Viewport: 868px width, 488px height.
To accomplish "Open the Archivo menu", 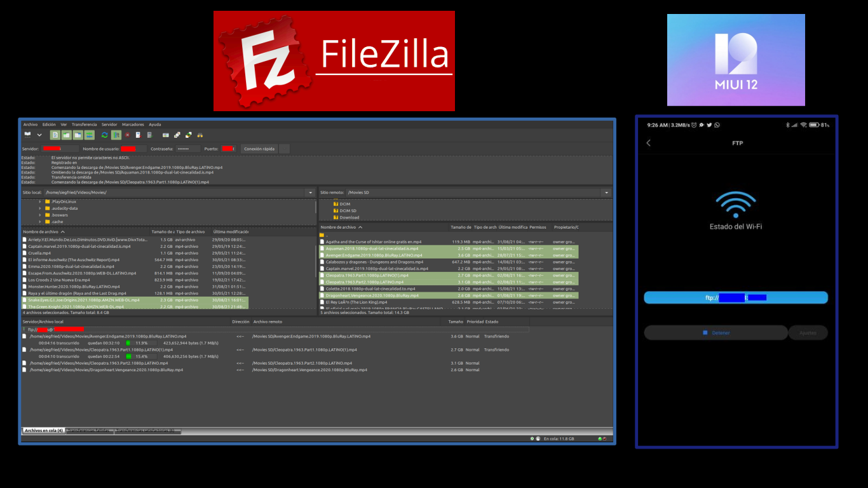I will pos(31,125).
